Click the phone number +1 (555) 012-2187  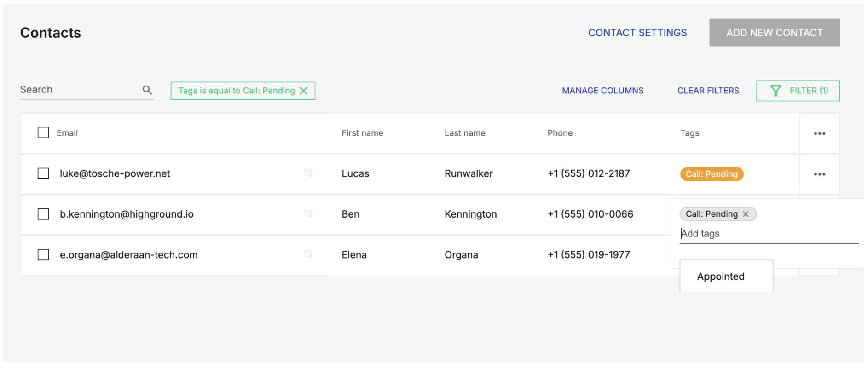589,173
